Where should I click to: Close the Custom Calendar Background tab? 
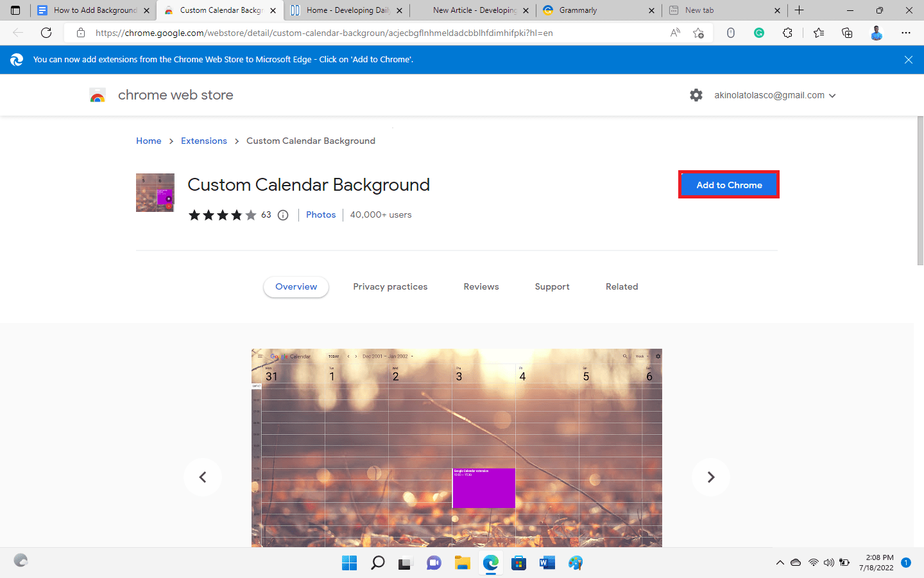pos(273,10)
